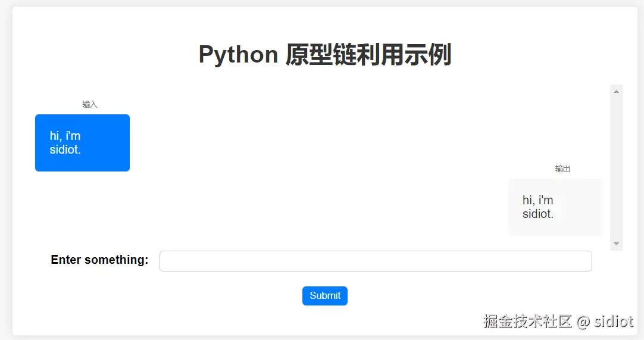
Task: Click "hi, i'm sidiot." text in gray bubble
Action: pos(538,207)
